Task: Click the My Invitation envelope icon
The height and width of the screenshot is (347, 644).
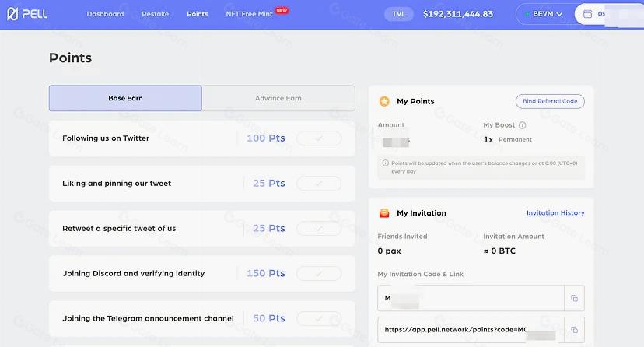Action: (384, 213)
